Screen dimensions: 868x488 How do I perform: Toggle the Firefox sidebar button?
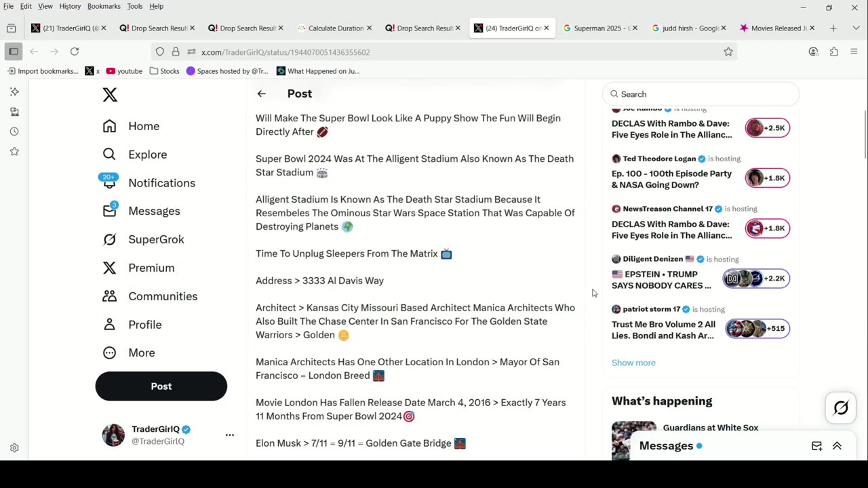14,52
